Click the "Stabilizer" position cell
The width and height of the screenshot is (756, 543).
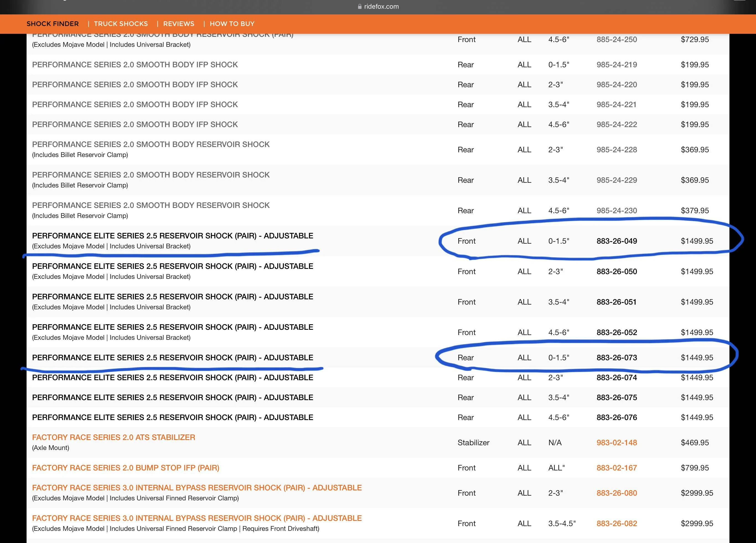click(473, 442)
